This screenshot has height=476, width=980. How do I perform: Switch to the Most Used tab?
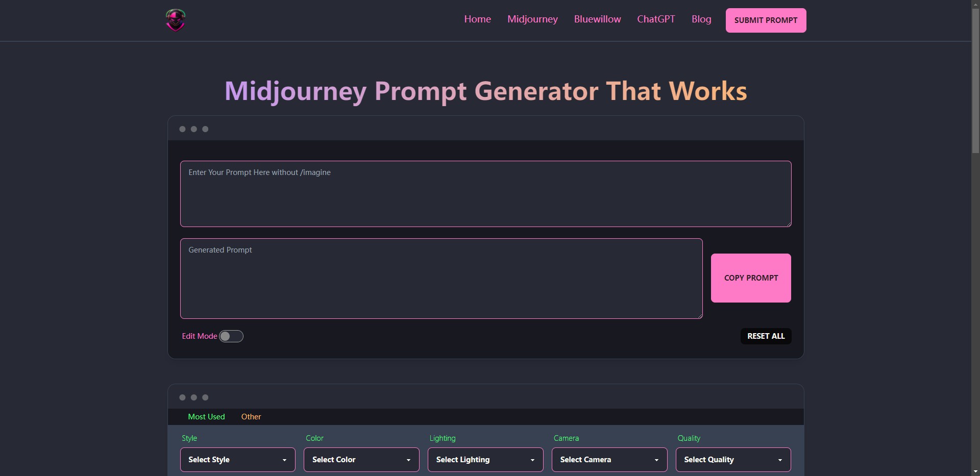[x=206, y=417]
